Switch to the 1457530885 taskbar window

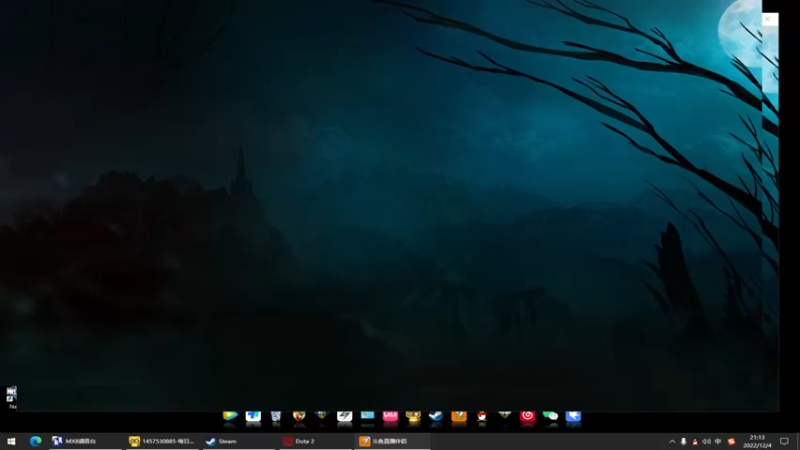pos(162,441)
